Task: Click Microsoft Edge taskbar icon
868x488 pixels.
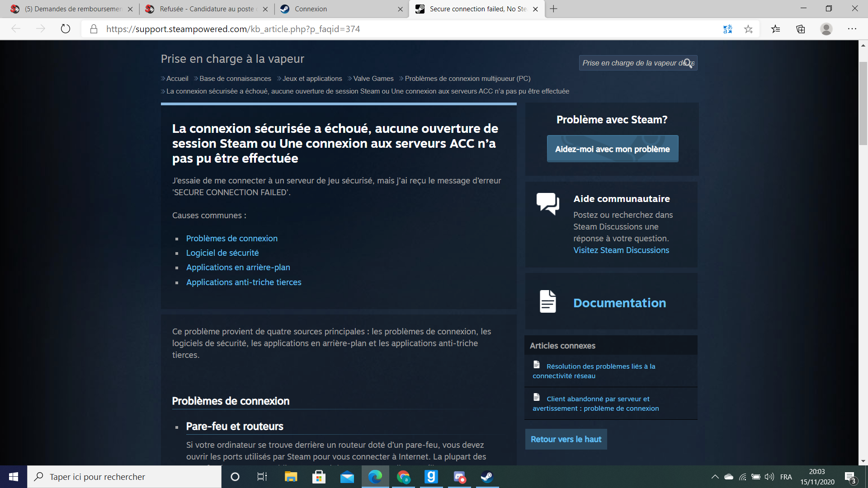Action: pyautogui.click(x=375, y=477)
